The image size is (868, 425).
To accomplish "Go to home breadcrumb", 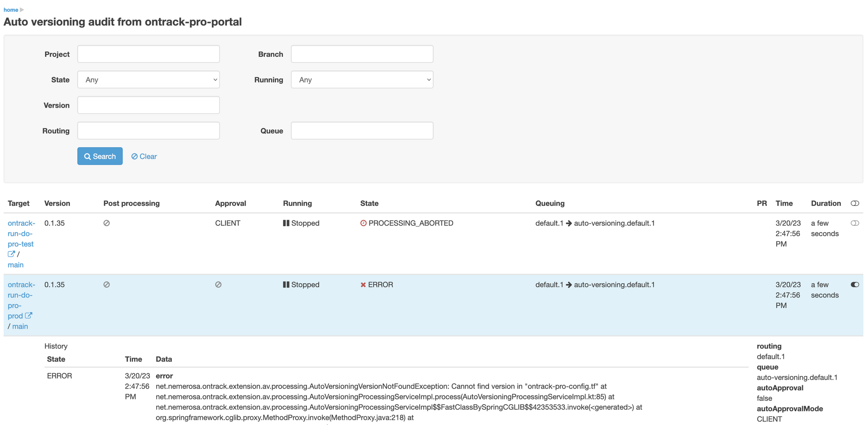I will click(11, 10).
